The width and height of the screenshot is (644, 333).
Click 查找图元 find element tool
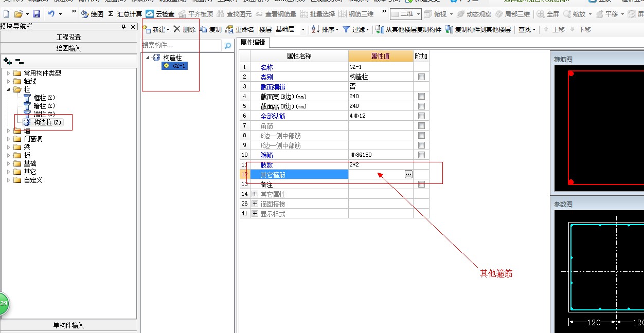tap(235, 14)
